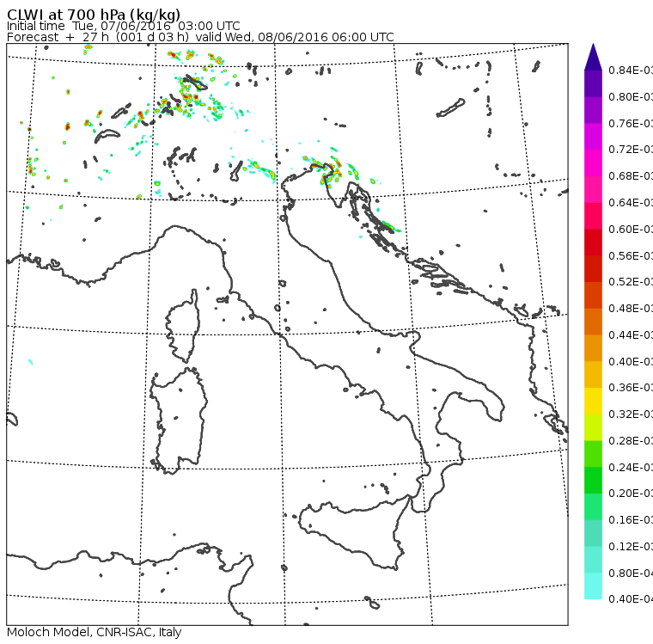Click the colorbar label 0.56E-03
Image resolution: width=653 pixels, height=644 pixels.
(631, 255)
